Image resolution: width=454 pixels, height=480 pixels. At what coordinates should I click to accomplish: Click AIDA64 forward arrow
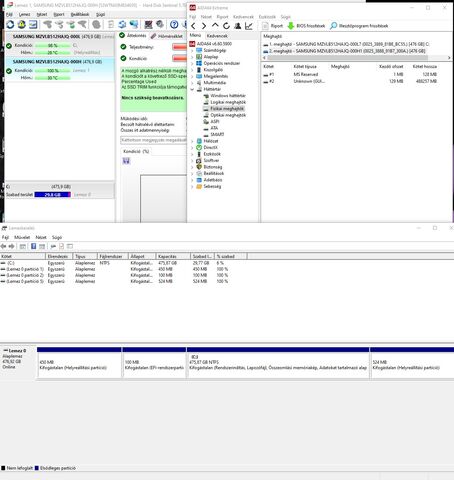pos(204,26)
